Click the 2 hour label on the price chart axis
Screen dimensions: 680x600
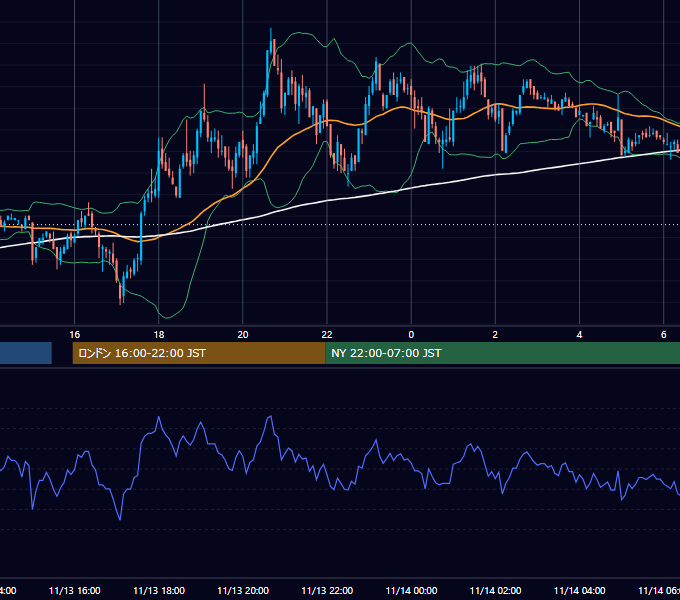495,335
